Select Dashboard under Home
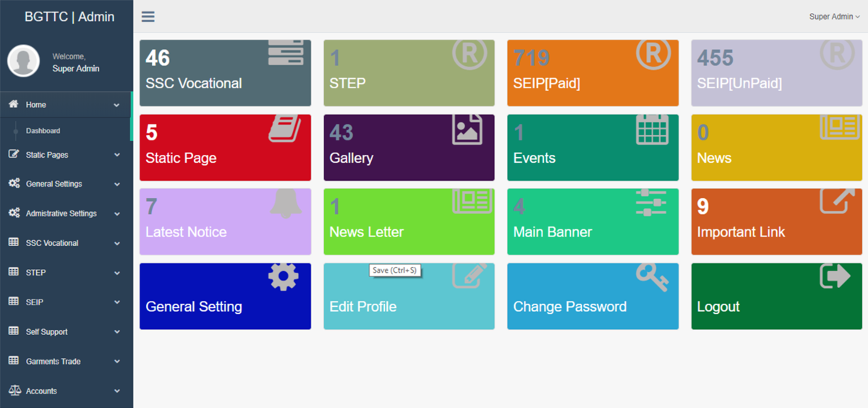 click(x=43, y=131)
